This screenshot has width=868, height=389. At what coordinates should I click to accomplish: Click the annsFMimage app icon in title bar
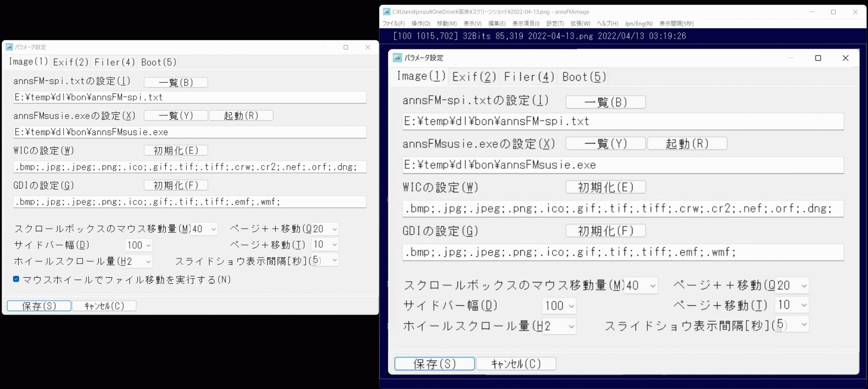(x=387, y=12)
